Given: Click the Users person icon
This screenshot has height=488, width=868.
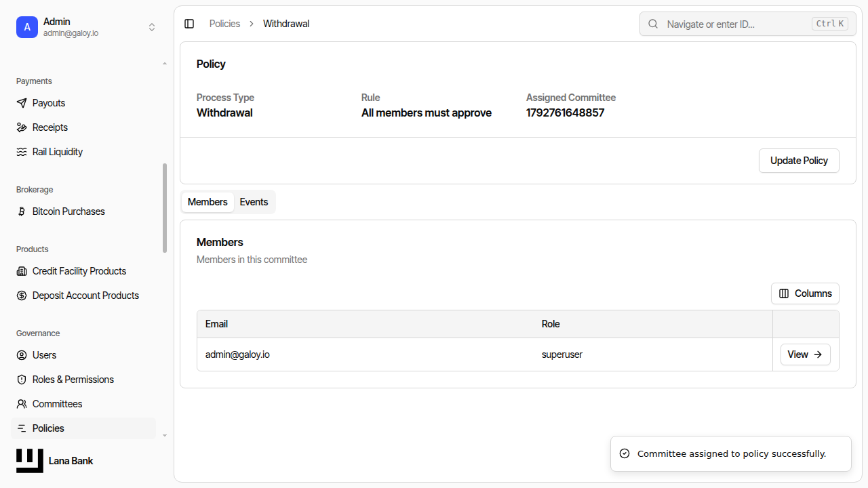Looking at the screenshot, I should pyautogui.click(x=22, y=355).
